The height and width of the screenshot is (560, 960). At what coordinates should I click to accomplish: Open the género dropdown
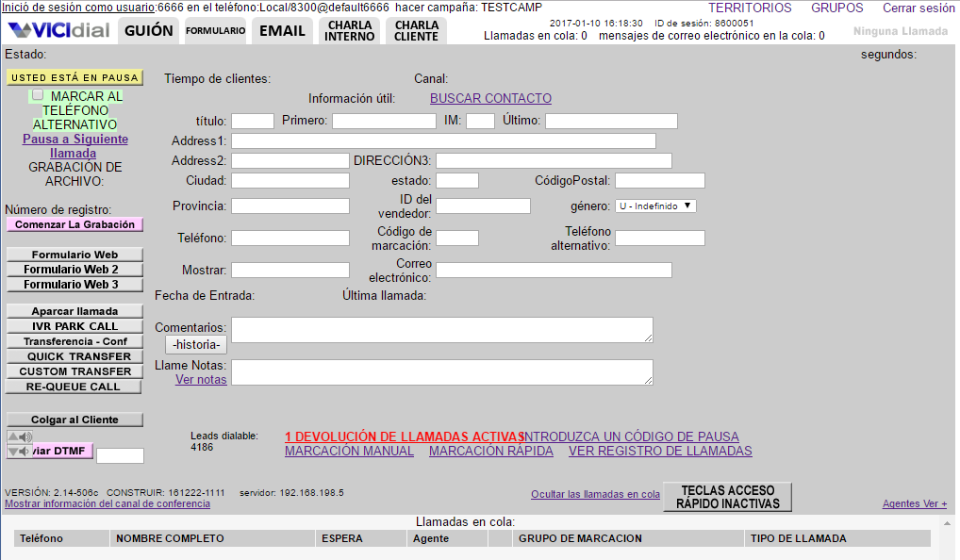(x=655, y=206)
